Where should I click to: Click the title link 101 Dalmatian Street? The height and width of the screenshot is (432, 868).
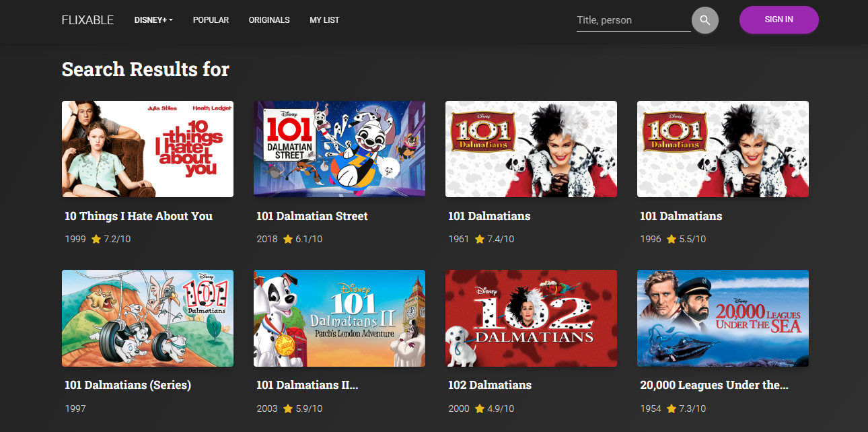(312, 216)
